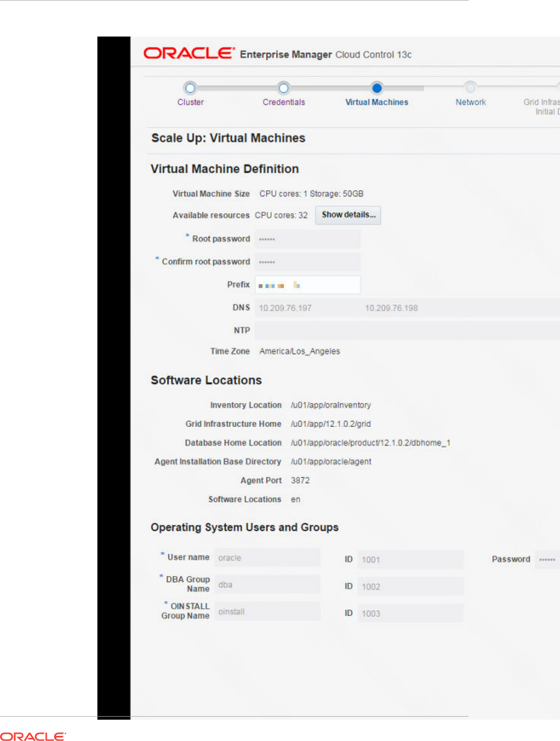560x741 pixels.
Task: Click into the Prefix input field
Action: pyautogui.click(x=307, y=285)
